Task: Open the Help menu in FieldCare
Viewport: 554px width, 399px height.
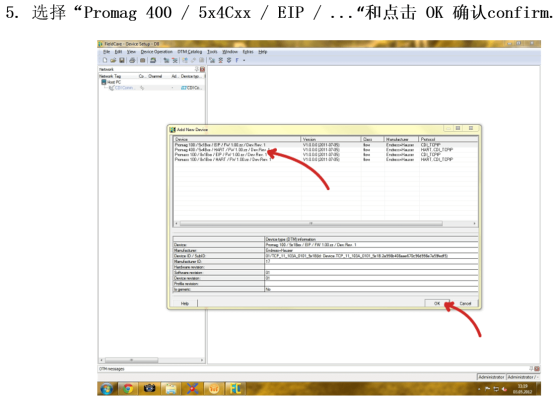Action: 263,52
